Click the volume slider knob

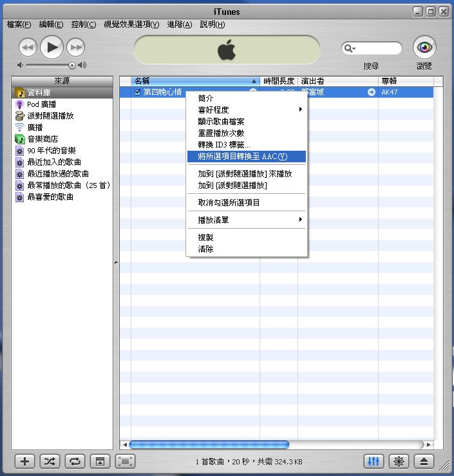(x=72, y=65)
